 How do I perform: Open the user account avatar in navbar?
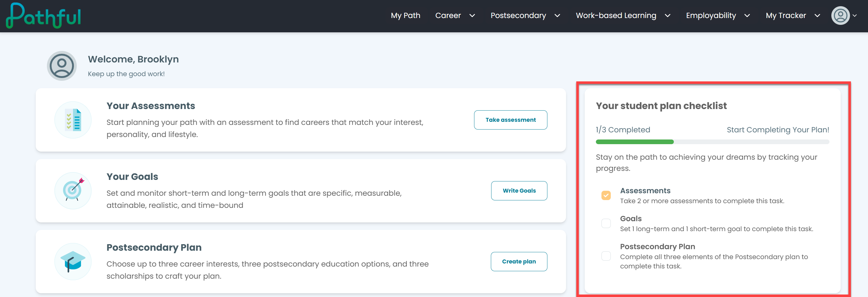pyautogui.click(x=840, y=16)
